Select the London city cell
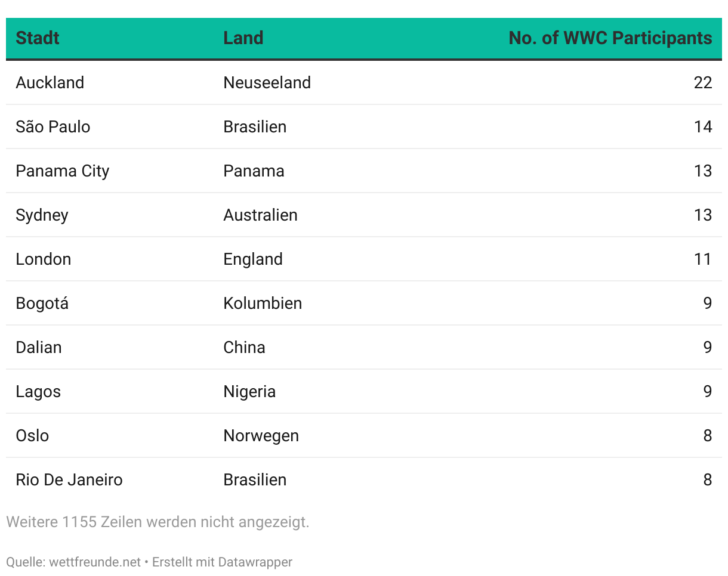 (x=44, y=259)
